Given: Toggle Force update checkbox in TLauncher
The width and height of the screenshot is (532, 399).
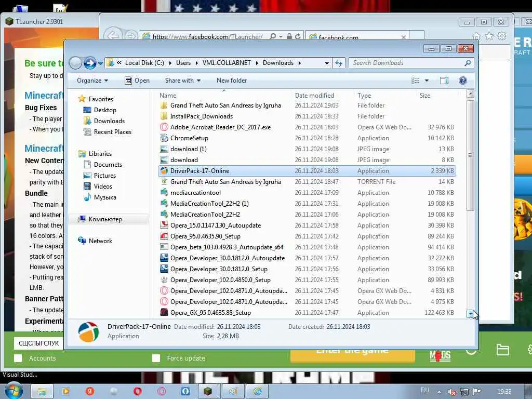Looking at the screenshot, I should click(x=156, y=358).
